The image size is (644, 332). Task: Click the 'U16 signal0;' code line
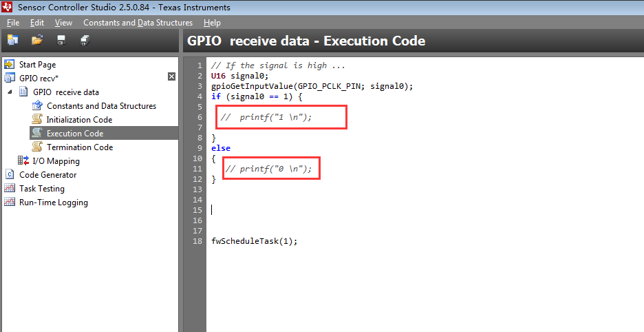pyautogui.click(x=240, y=76)
